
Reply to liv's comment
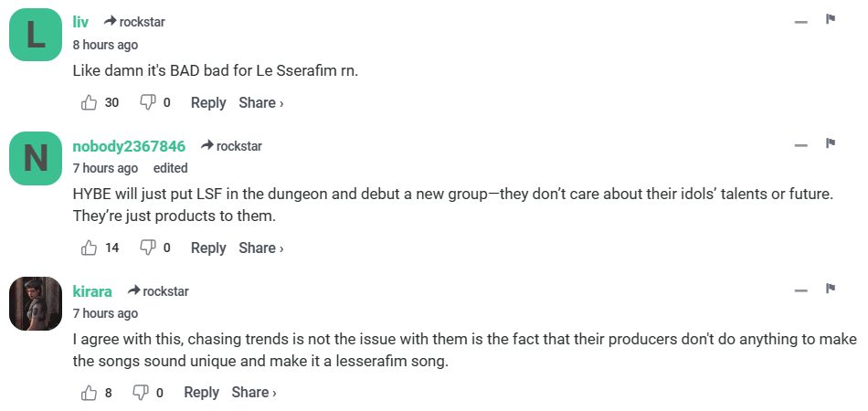click(x=207, y=103)
